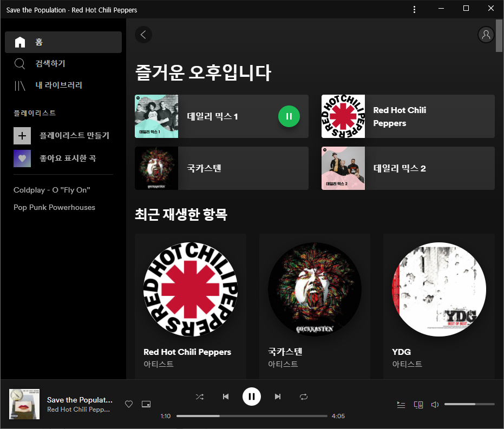Maximize the Spotify window
The image size is (504, 429).
click(466, 8)
